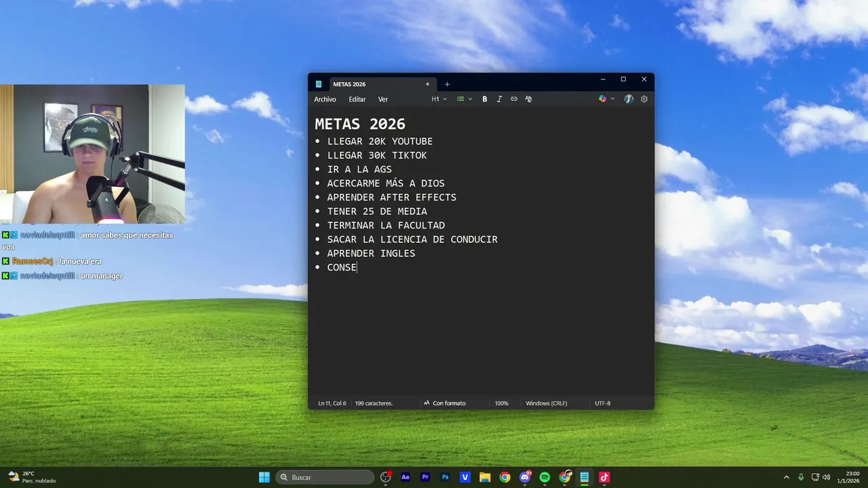868x488 pixels.
Task: Open the Ver menu
Action: 383,99
